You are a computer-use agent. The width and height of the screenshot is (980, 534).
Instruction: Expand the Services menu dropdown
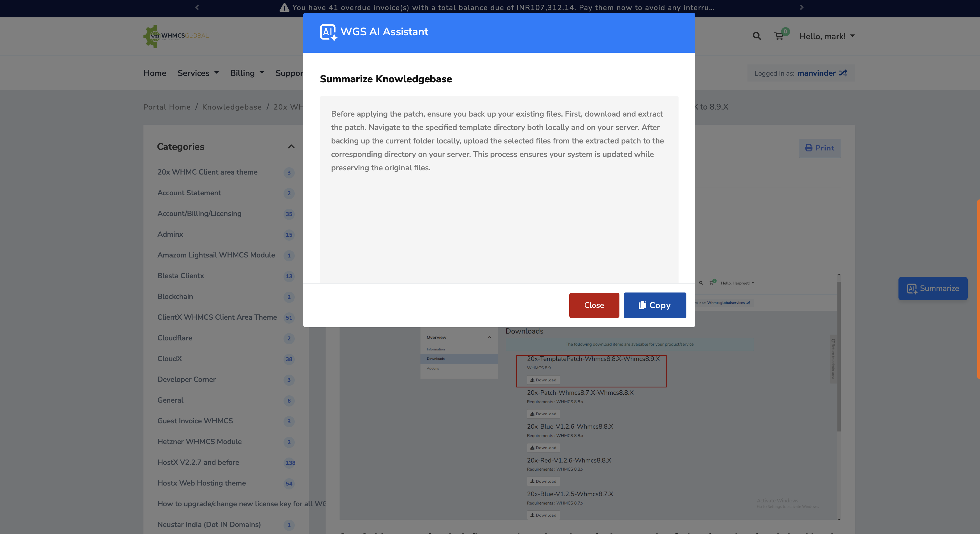[198, 73]
